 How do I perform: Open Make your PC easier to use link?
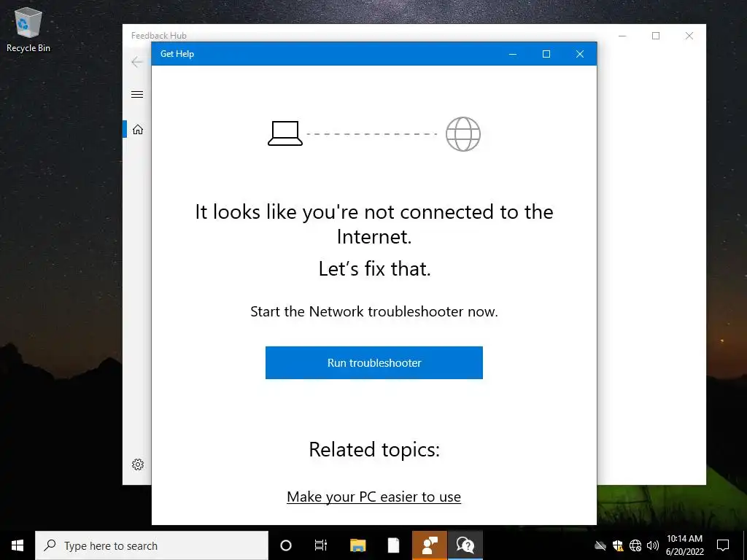(x=374, y=497)
